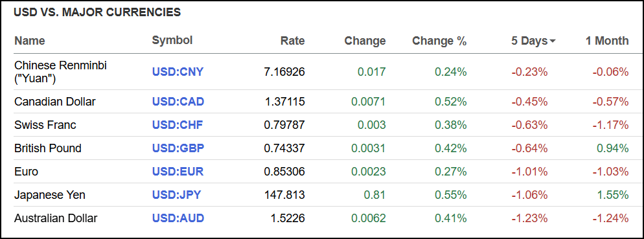Click the rate value 7.16926
Image resolution: width=644 pixels, height=239 pixels.
coord(284,72)
